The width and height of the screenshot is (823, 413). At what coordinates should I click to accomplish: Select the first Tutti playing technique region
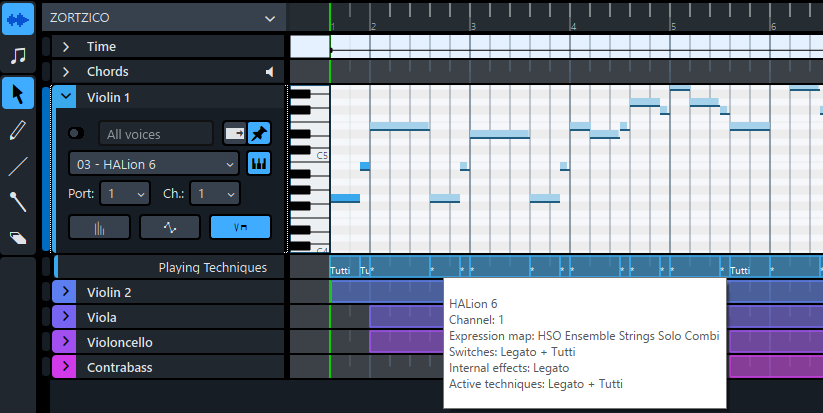pos(344,267)
